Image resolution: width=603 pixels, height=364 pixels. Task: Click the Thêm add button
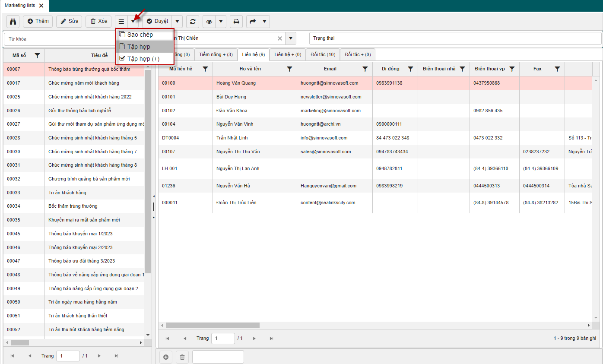tap(38, 22)
